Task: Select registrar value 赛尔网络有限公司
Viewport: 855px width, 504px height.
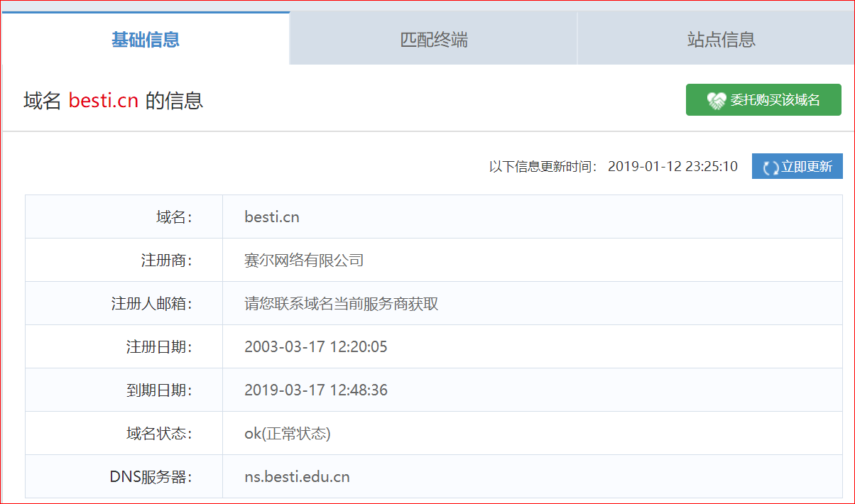Action: coord(304,261)
